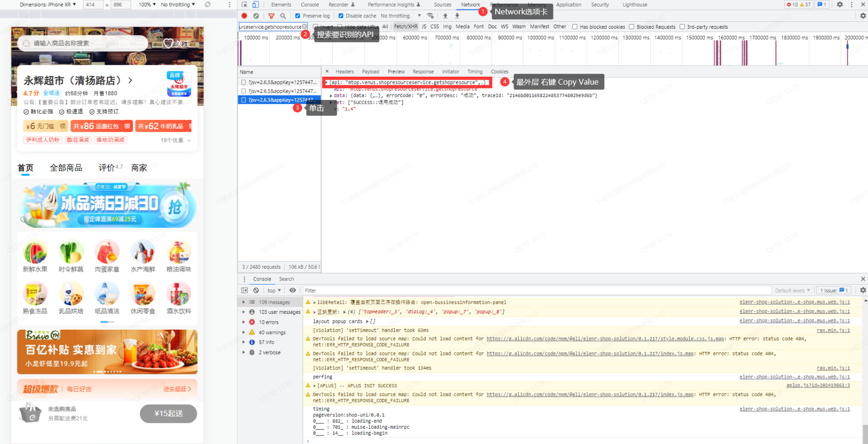Close the request details pane
The height and width of the screenshot is (444, 868).
pyautogui.click(x=327, y=71)
